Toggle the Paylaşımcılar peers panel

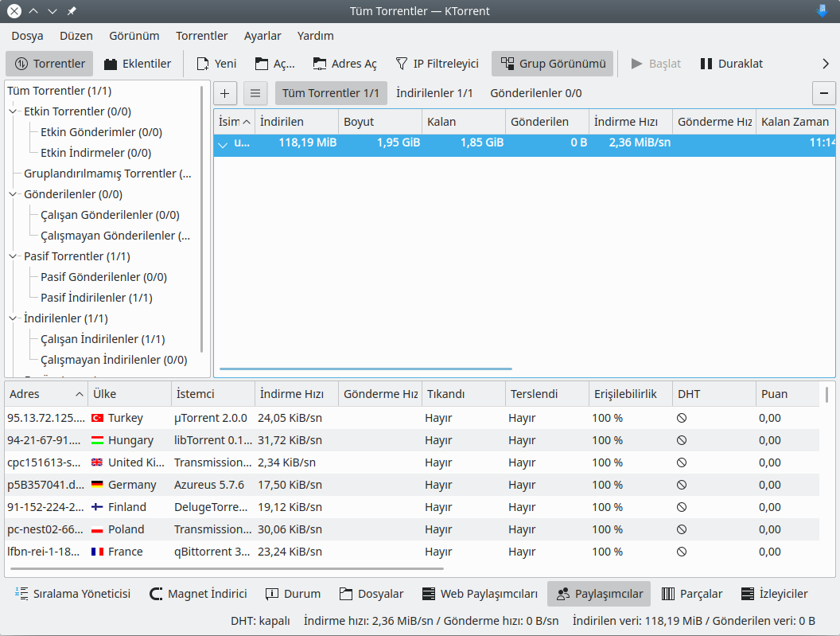point(599,594)
